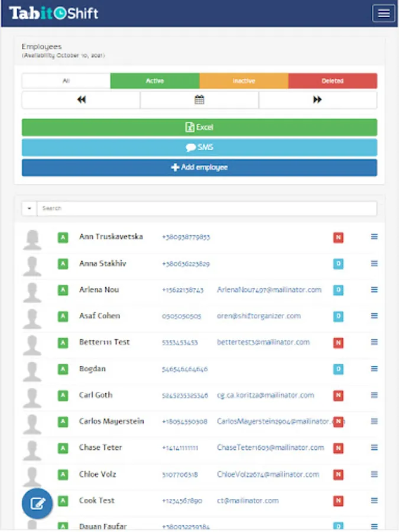
Task: Filter by Active employees
Action: [x=155, y=81]
